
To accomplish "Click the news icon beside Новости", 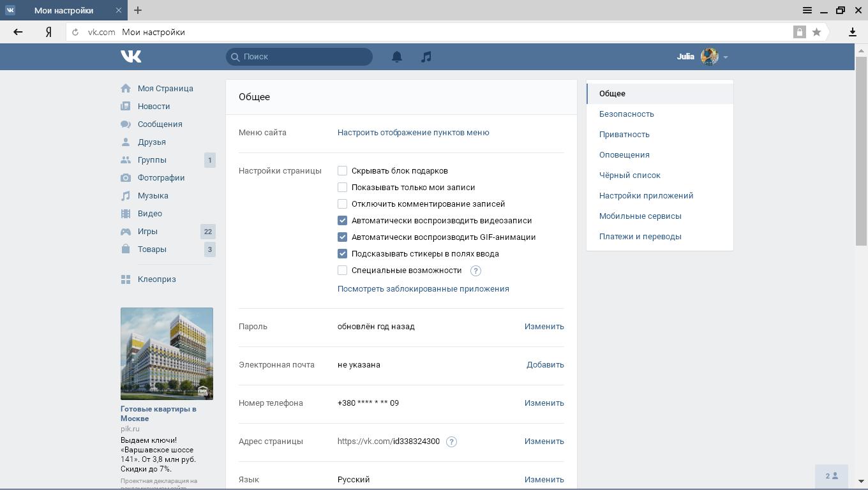I will click(x=126, y=107).
